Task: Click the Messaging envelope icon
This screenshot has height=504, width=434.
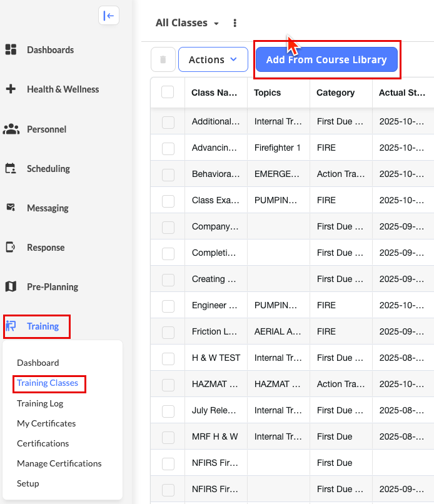Action: (x=11, y=208)
